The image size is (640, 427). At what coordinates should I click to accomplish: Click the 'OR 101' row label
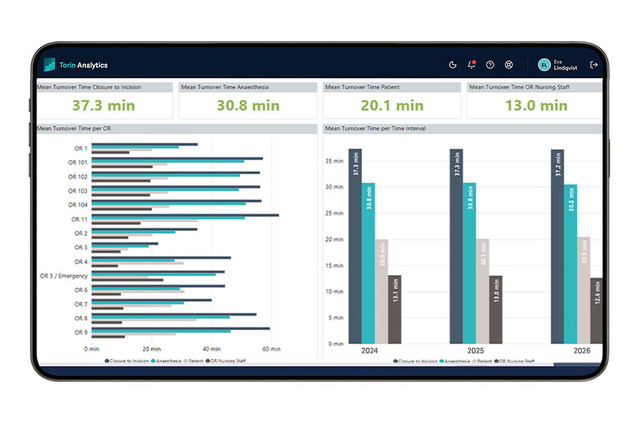[78, 162]
